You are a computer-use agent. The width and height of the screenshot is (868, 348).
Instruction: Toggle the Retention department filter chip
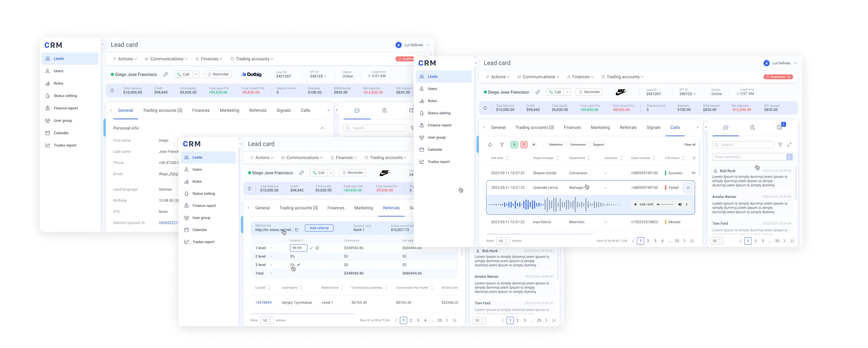coord(556,145)
